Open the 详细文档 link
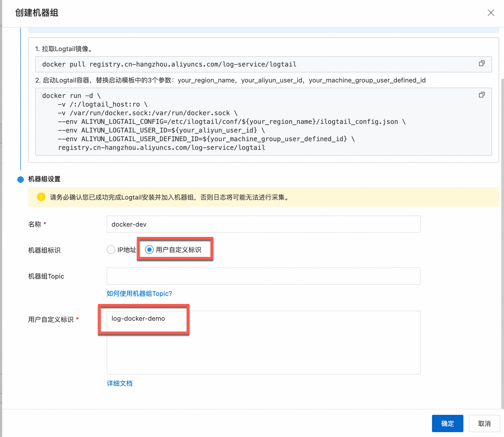Image resolution: width=504 pixels, height=437 pixels. pos(119,383)
